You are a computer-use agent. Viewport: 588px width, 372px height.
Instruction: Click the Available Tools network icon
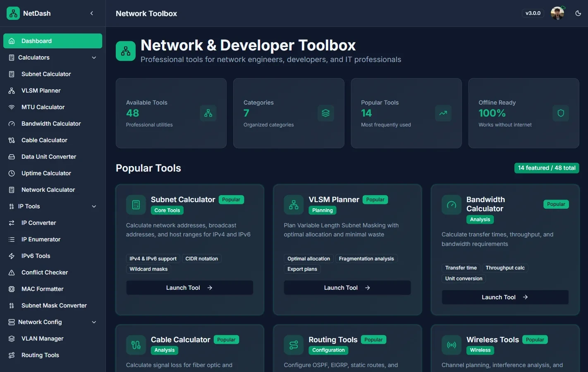208,113
